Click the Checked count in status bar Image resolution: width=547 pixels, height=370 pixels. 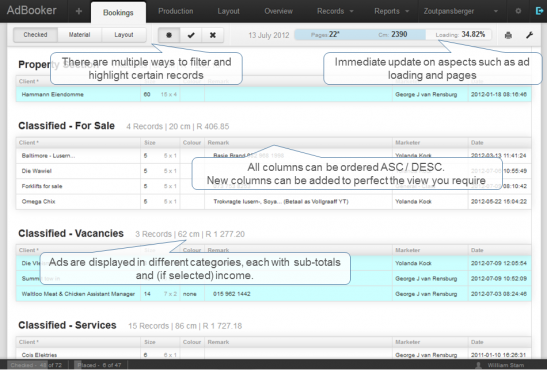(36, 365)
